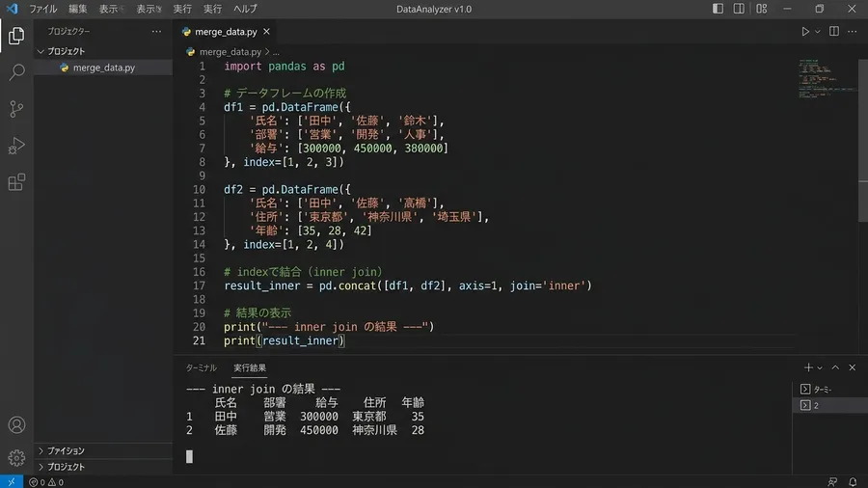Open the Search magnifier in activity bar

click(x=16, y=72)
